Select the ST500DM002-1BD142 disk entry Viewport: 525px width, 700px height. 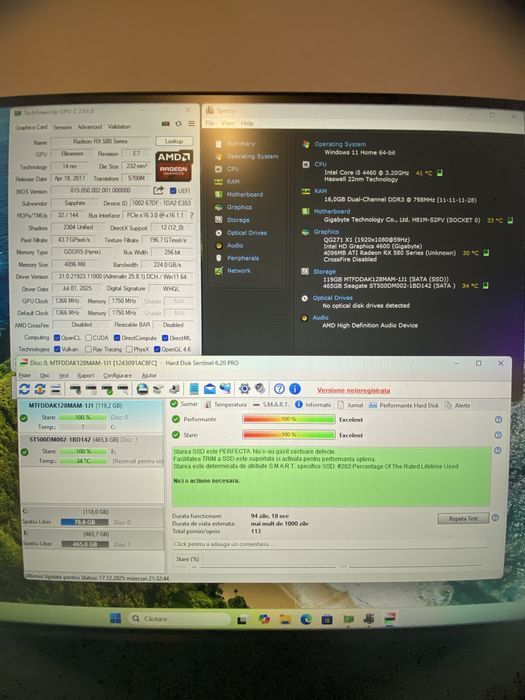click(x=91, y=450)
